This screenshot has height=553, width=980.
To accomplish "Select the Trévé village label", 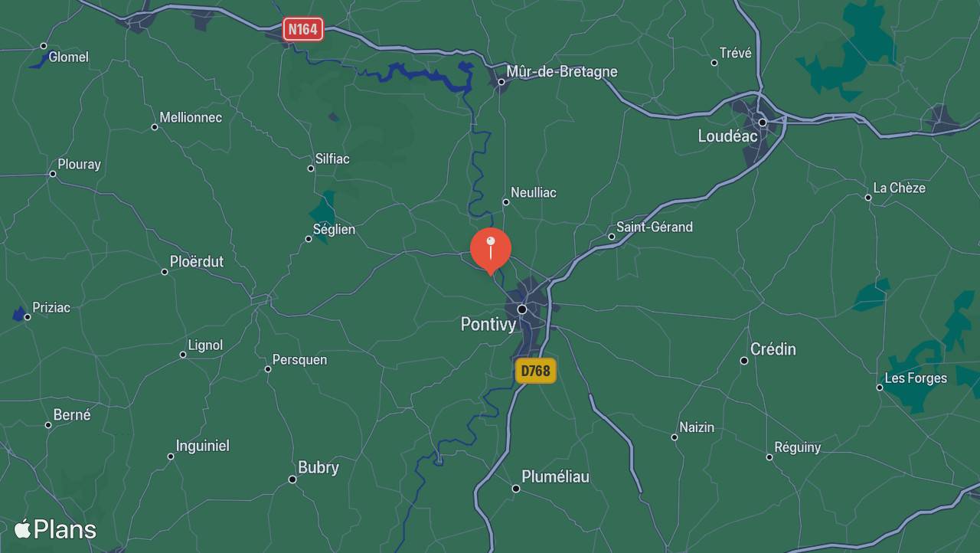I will 736,53.
